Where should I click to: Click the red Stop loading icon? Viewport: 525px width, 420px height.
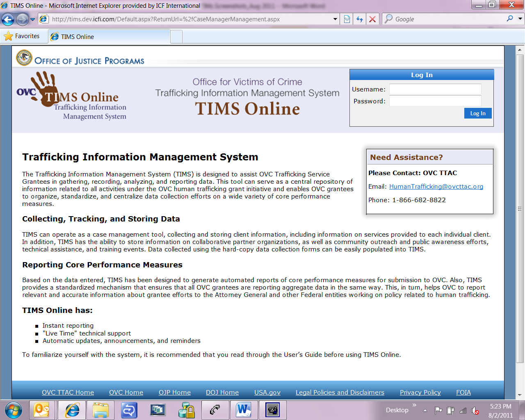click(x=372, y=19)
